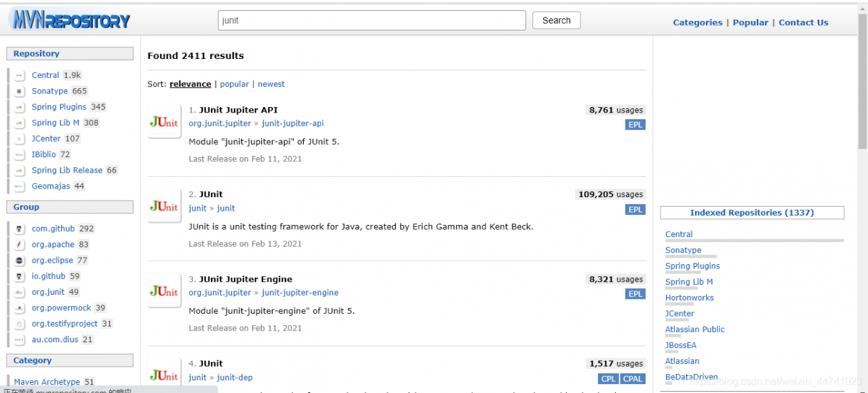Open JBossEA in Indexed Repositories
This screenshot has width=868, height=393.
(681, 346)
